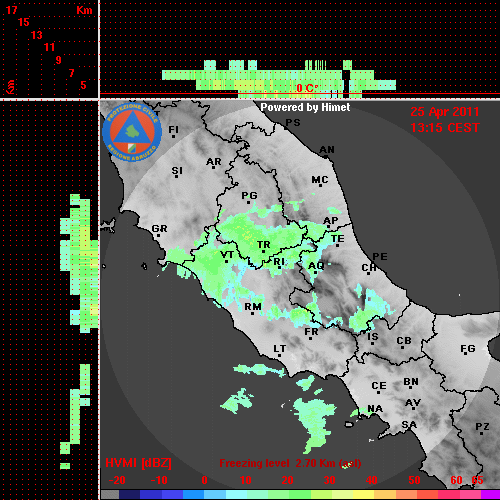Click the 50 dBZ scale value

coord(414,480)
